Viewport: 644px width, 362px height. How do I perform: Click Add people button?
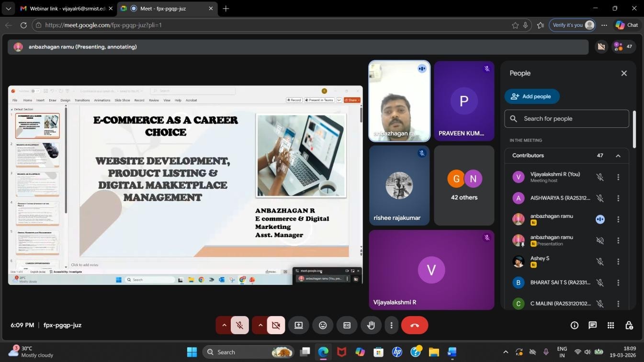pyautogui.click(x=532, y=96)
